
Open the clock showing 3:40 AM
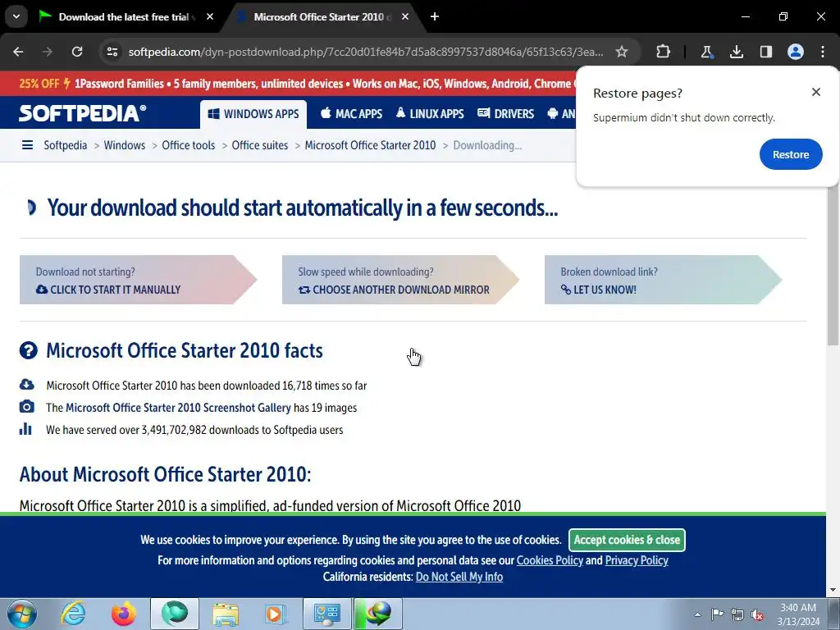click(x=798, y=614)
